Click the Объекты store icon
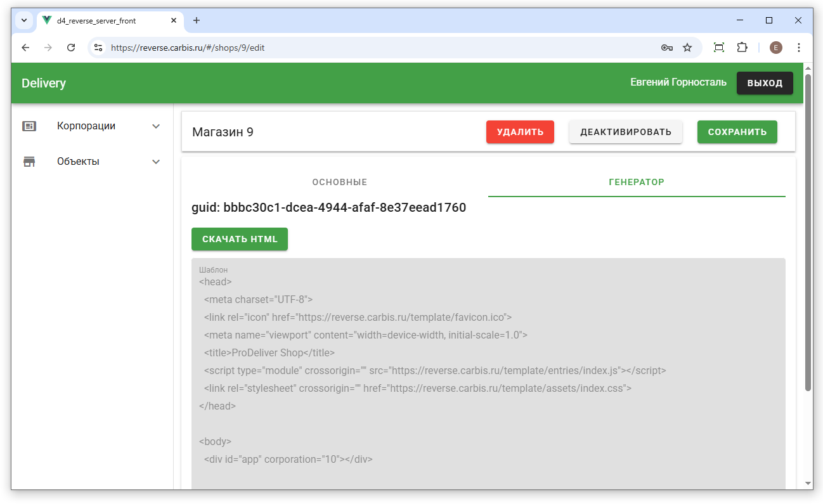This screenshot has height=504, width=823. pos(29,162)
